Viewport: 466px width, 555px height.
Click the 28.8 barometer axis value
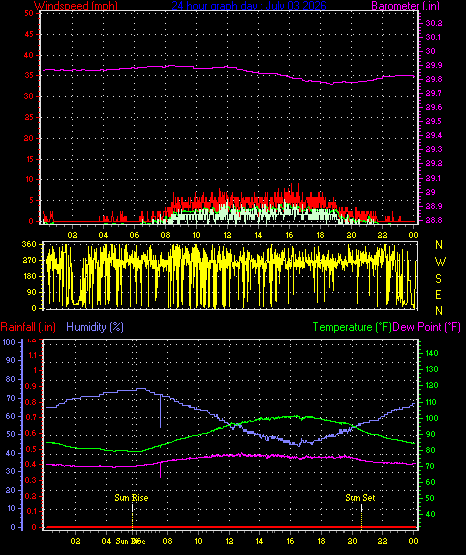click(434, 220)
